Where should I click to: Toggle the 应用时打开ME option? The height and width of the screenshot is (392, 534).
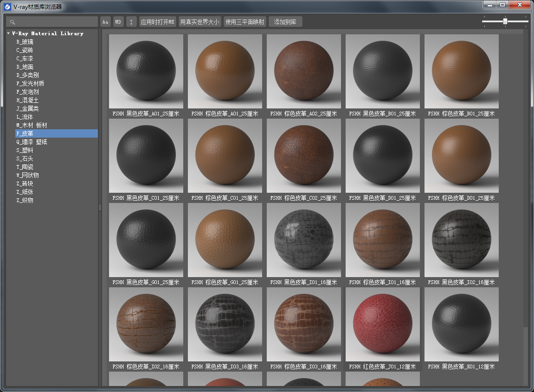click(158, 22)
